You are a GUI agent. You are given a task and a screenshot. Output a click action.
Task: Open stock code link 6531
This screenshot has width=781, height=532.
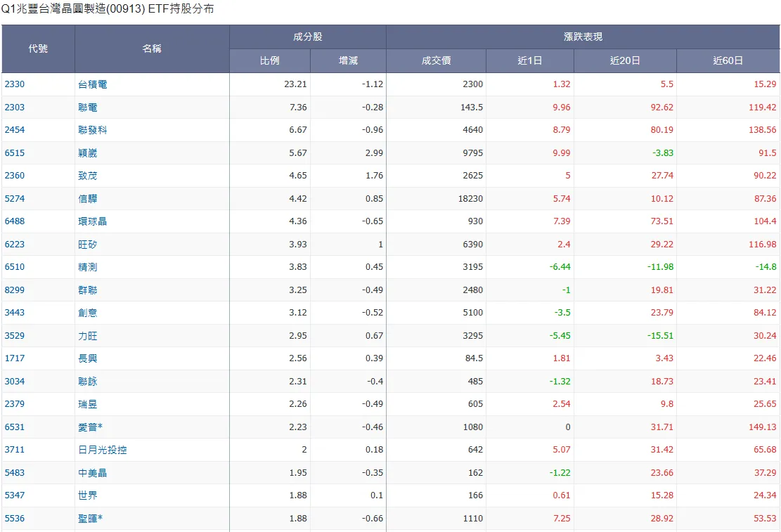(x=15, y=427)
